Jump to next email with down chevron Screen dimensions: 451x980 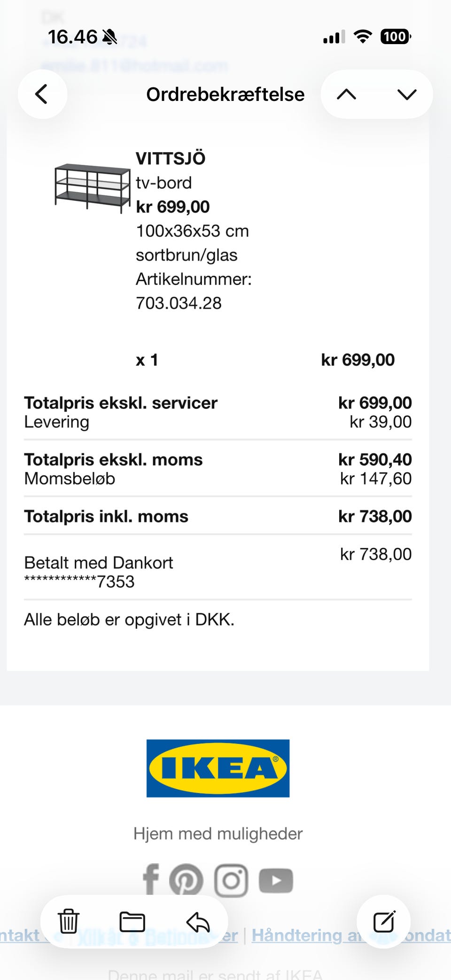pos(406,94)
